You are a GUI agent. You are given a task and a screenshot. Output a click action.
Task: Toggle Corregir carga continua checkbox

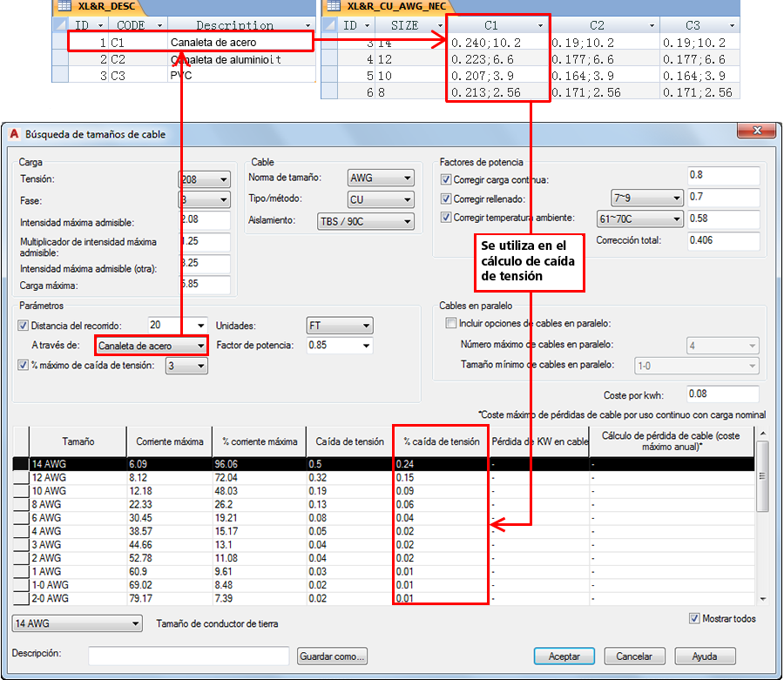446,179
